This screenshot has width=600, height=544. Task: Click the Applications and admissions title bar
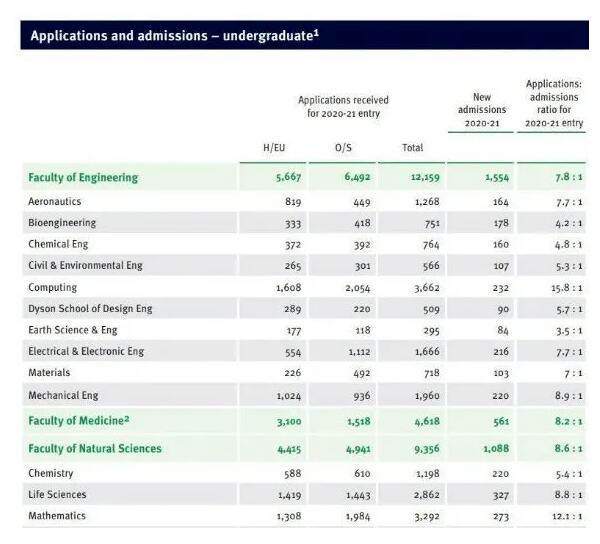(175, 36)
